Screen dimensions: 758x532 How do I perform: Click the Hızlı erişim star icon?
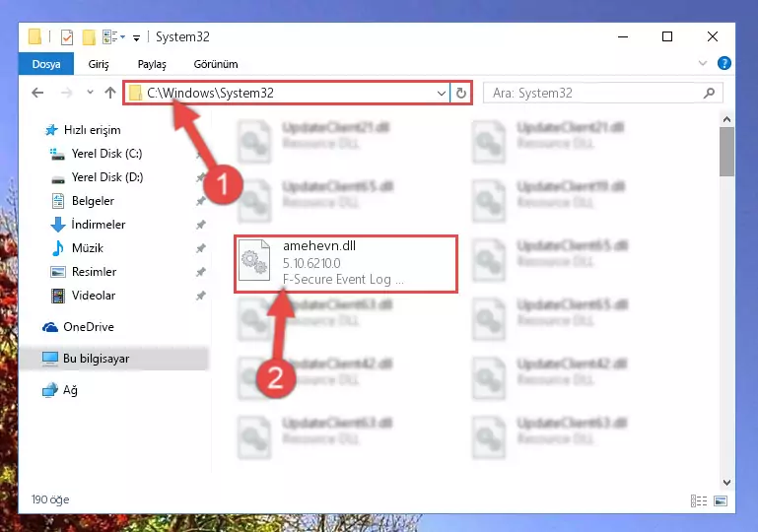coord(51,130)
